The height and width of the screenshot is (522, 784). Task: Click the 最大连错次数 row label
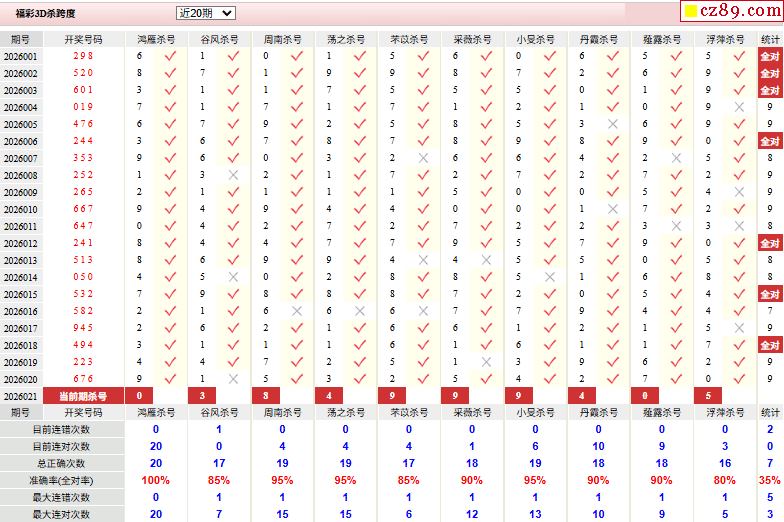pos(61,498)
